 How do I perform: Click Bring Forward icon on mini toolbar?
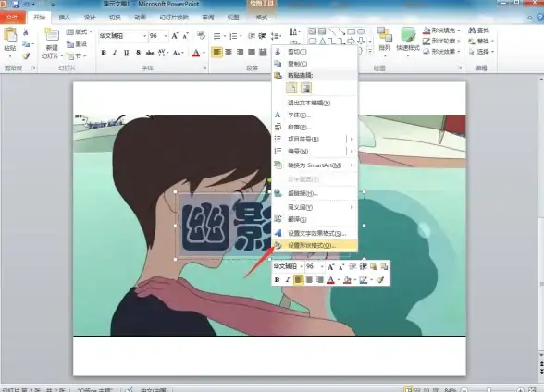click(374, 266)
